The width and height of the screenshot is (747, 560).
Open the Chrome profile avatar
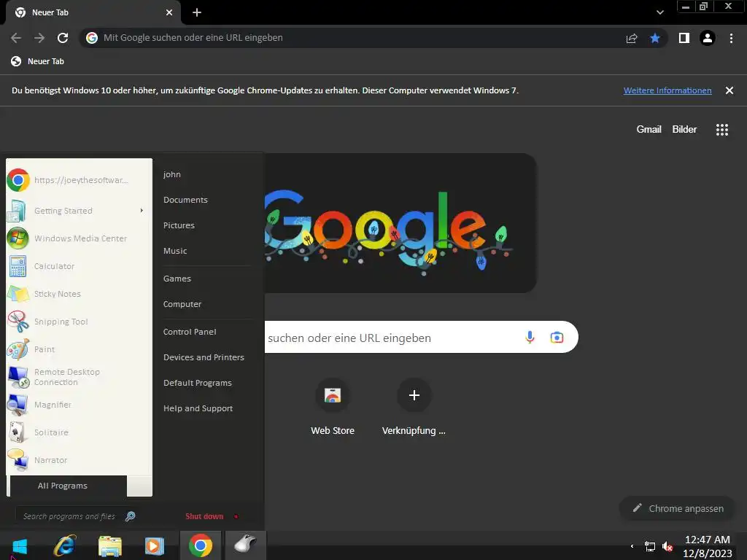click(x=708, y=38)
